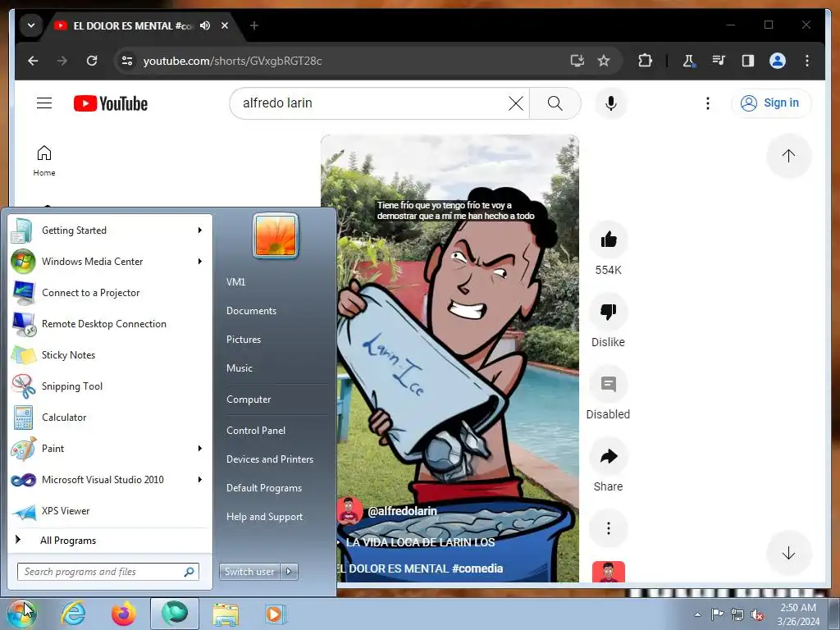The width and height of the screenshot is (840, 630).
Task: Go back with the browser back arrow
Action: (x=33, y=61)
